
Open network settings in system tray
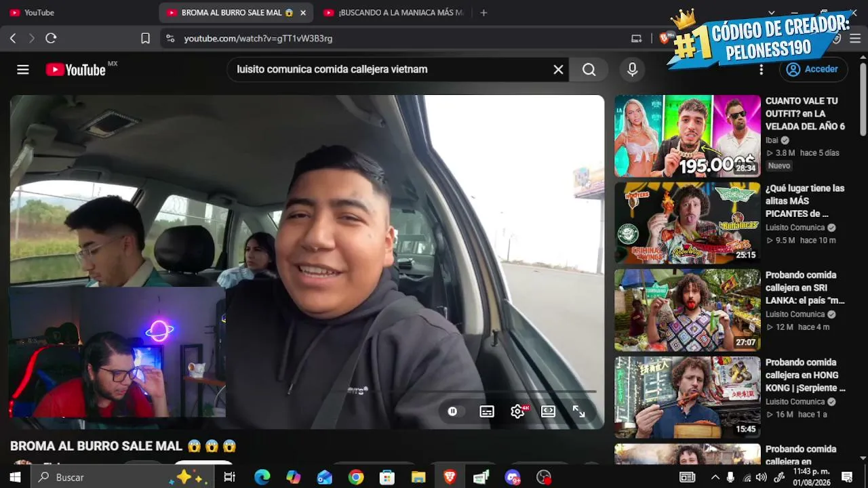[747, 477]
